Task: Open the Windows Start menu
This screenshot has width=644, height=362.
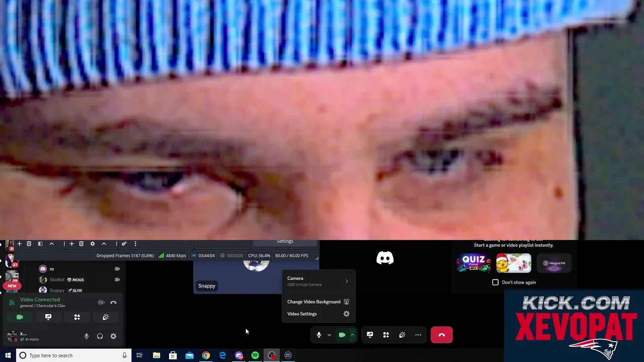Action: 8,355
